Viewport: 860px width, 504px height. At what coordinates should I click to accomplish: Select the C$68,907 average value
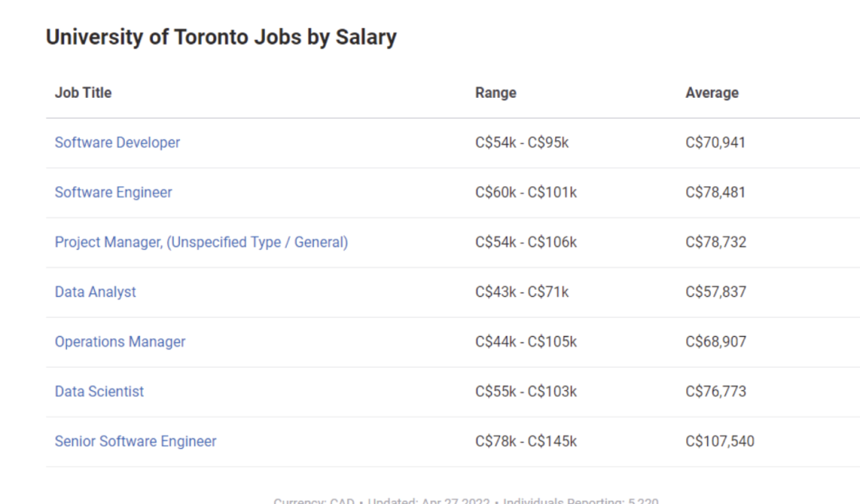[x=715, y=342]
